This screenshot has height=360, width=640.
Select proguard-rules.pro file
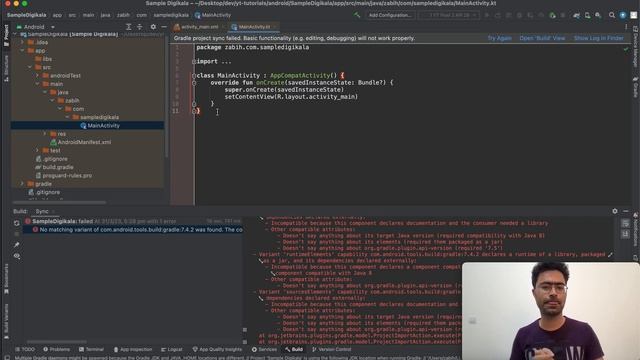[x=63, y=176]
